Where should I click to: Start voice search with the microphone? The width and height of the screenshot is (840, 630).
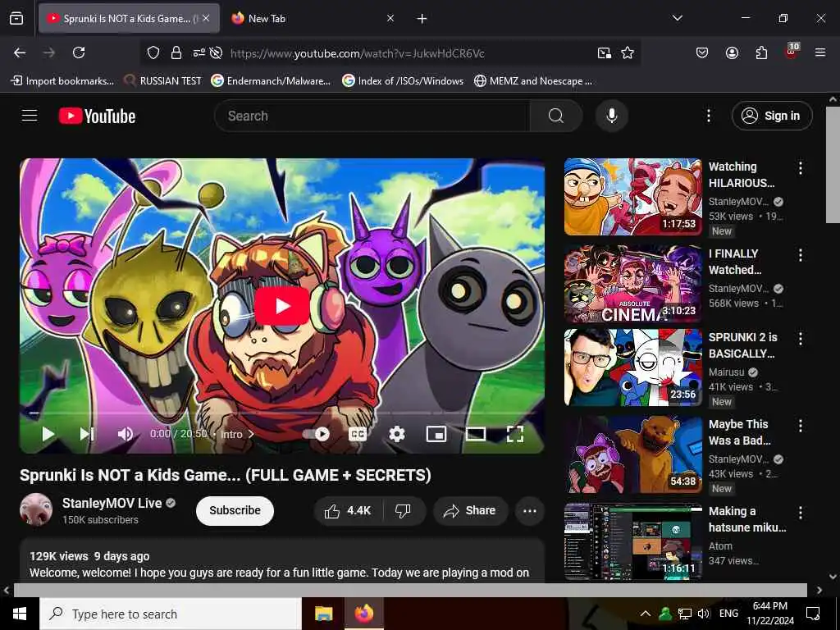coord(612,116)
